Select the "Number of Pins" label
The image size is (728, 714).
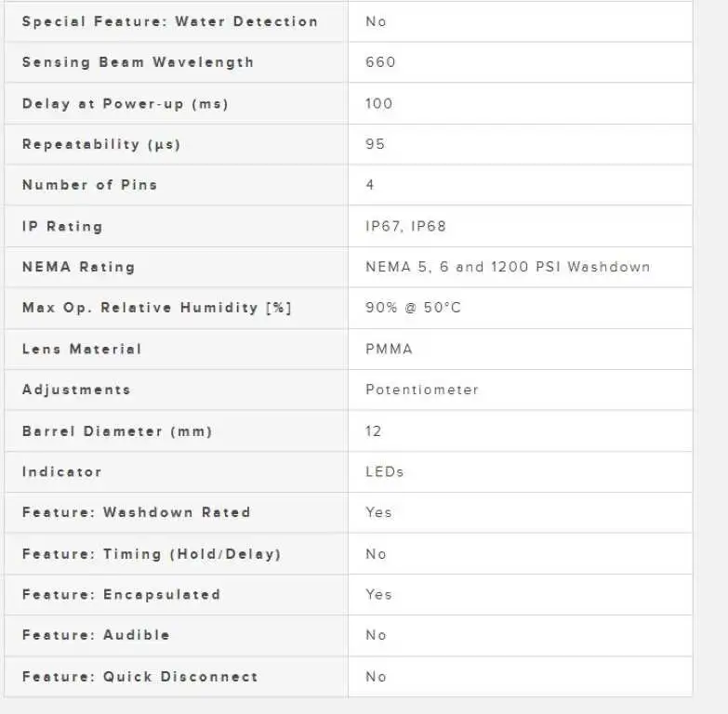(89, 185)
